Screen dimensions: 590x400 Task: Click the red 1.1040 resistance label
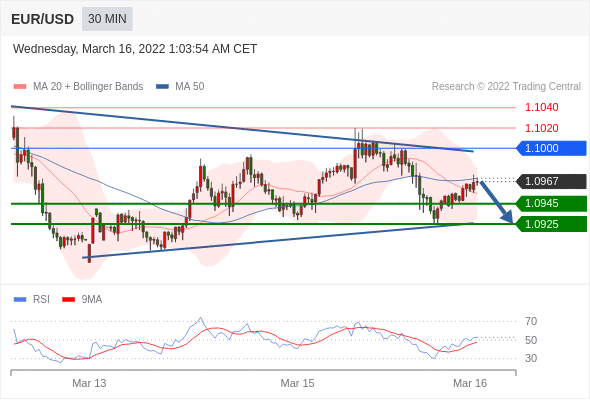coord(542,108)
